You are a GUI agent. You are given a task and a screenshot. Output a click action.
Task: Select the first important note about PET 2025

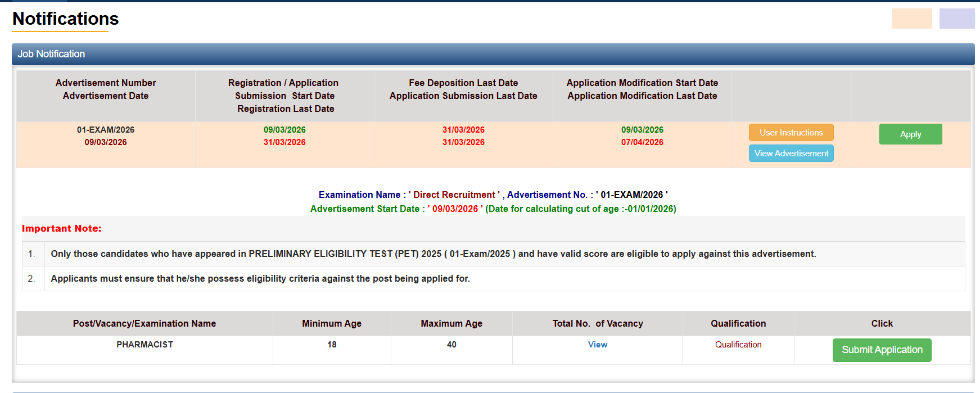point(433,254)
